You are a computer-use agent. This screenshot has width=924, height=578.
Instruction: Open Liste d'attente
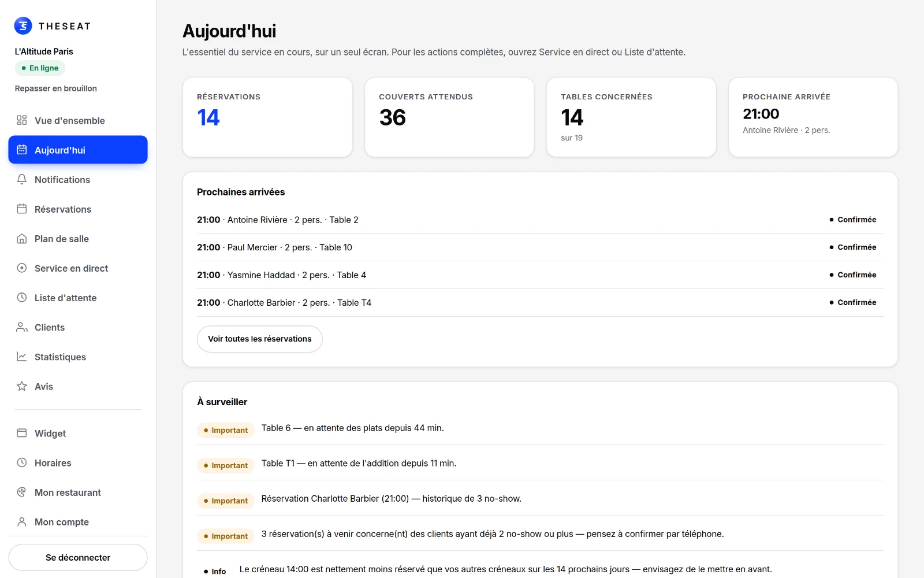point(78,297)
